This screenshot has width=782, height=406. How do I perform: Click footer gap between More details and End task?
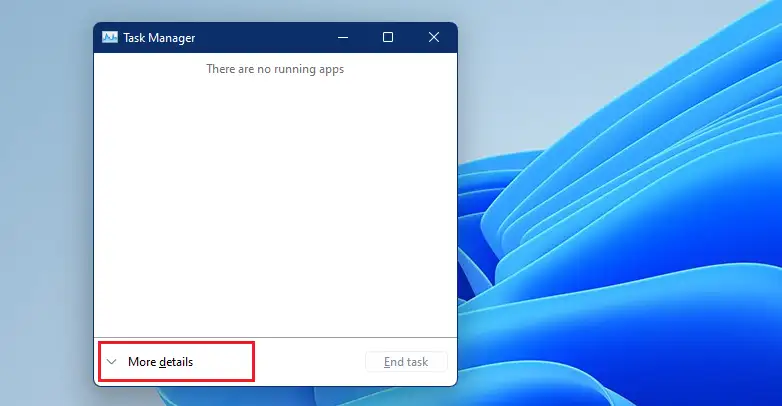pyautogui.click(x=309, y=362)
